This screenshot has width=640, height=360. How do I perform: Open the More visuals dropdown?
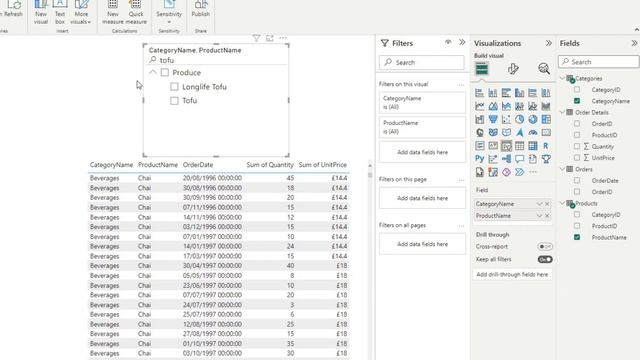(x=81, y=12)
